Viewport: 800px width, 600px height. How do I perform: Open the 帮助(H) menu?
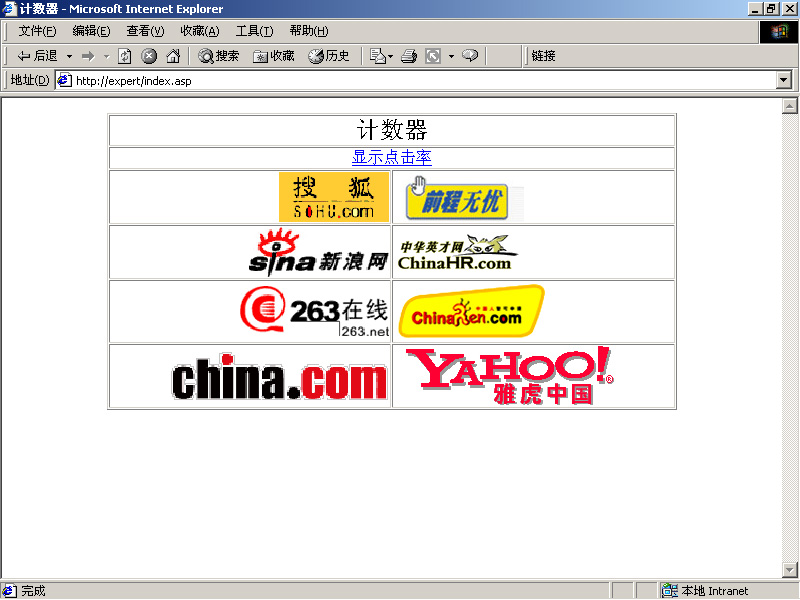point(309,31)
